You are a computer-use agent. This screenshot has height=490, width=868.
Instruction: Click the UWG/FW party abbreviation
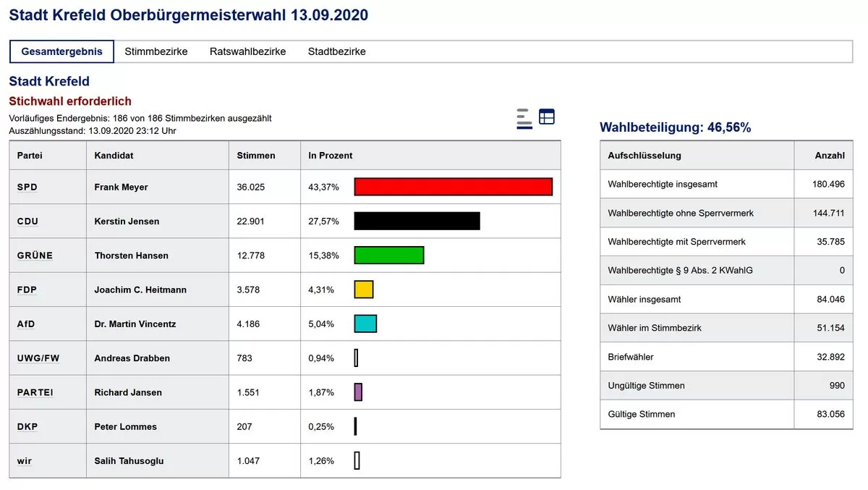point(38,358)
